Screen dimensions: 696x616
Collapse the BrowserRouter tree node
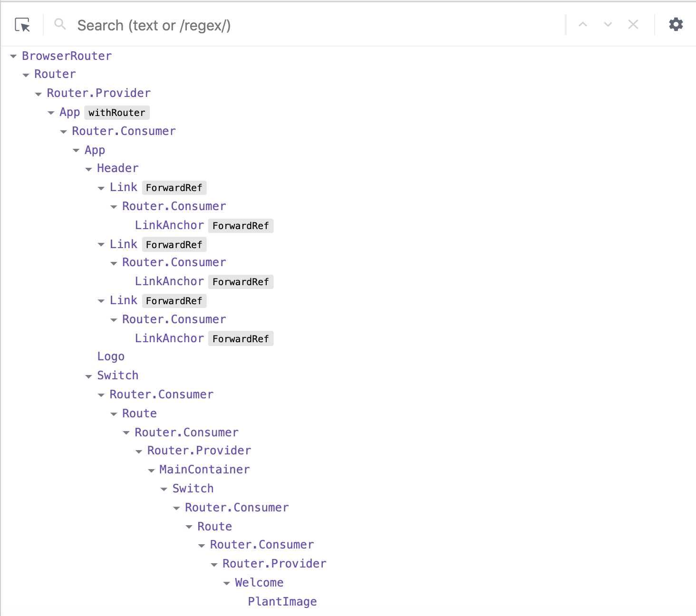click(x=13, y=56)
